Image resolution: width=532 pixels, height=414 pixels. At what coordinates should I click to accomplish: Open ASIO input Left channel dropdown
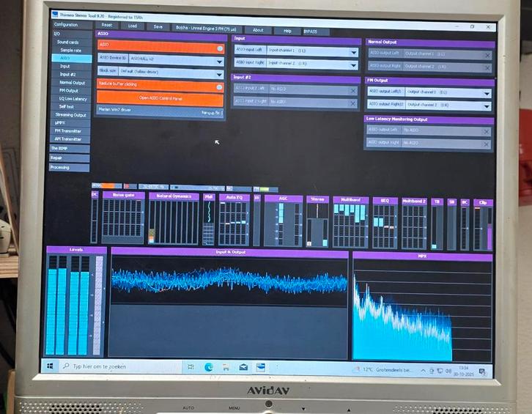click(x=353, y=52)
